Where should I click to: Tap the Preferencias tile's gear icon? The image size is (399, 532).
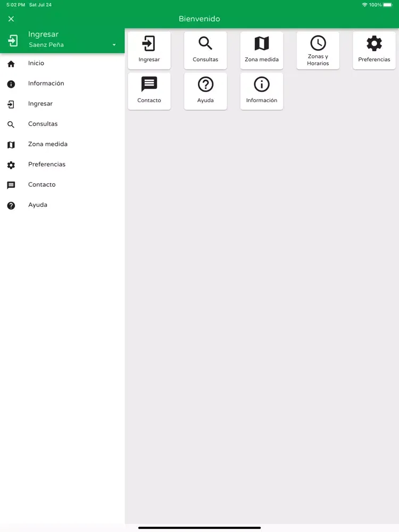[x=374, y=44]
